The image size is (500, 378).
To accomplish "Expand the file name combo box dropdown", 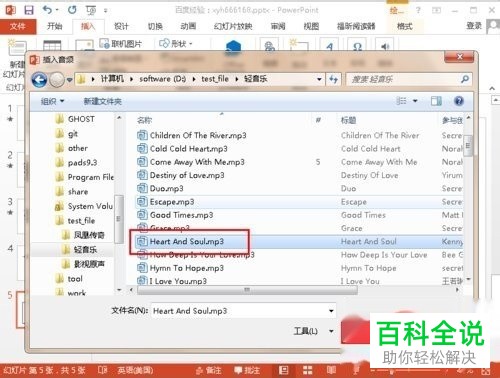I will 331,311.
